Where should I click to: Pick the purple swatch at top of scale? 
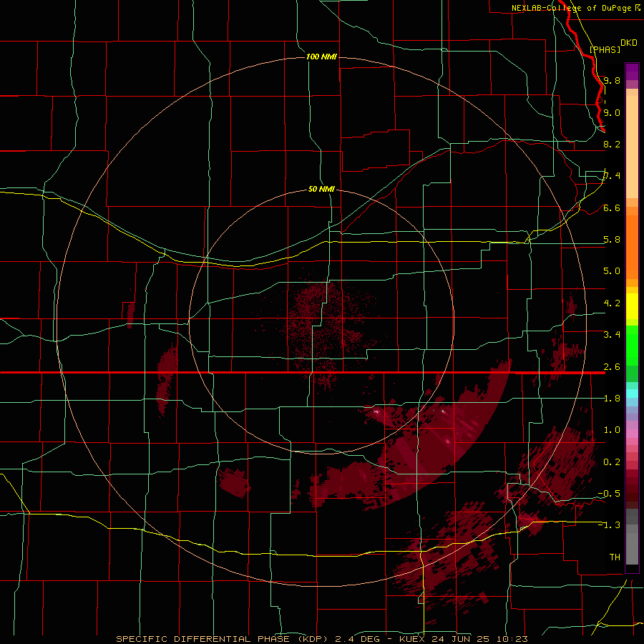[x=632, y=72]
